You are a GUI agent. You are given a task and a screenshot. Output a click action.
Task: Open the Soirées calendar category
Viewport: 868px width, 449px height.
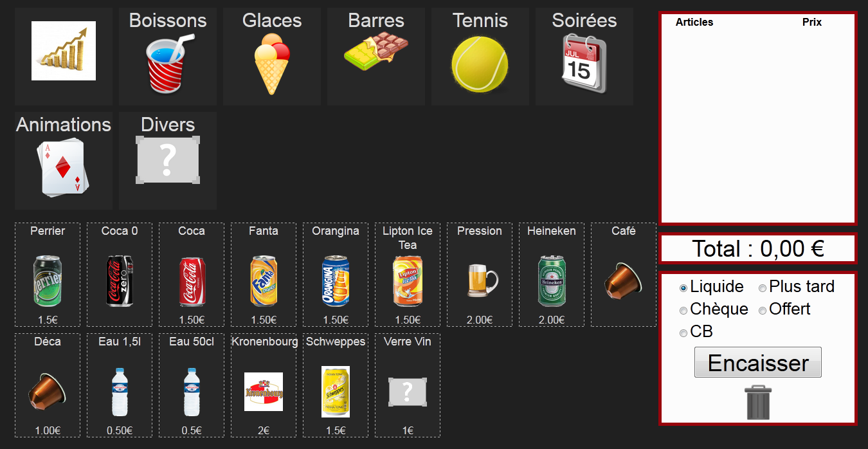tap(584, 57)
